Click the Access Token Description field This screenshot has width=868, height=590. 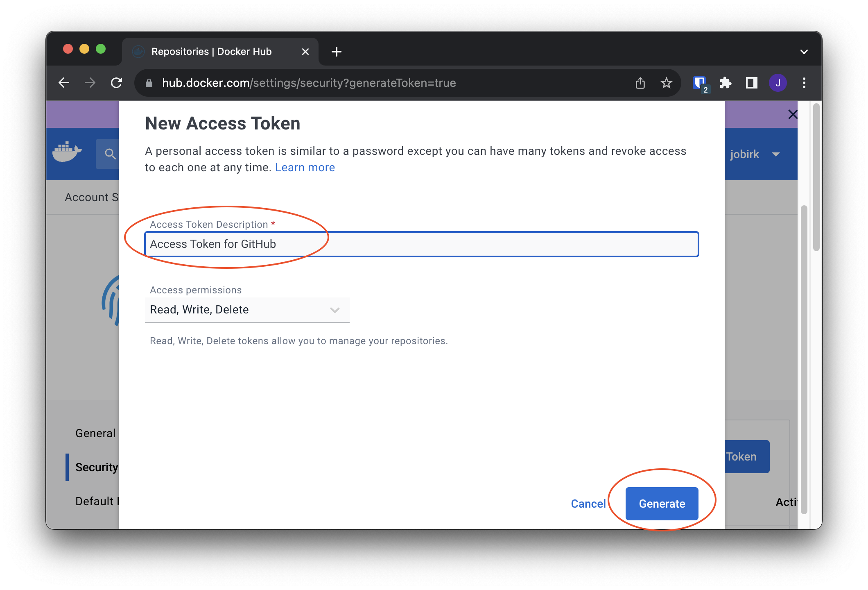point(422,244)
